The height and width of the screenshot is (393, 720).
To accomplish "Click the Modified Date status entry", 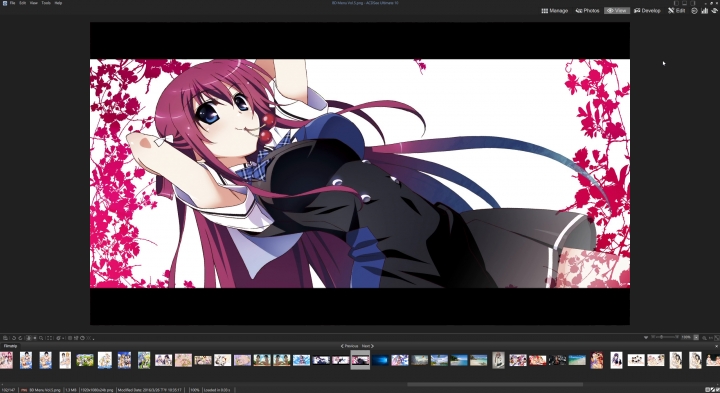I will coord(150,390).
